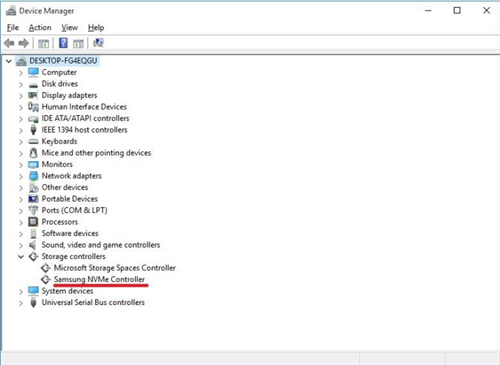Click the Display adapters device icon

[33, 95]
